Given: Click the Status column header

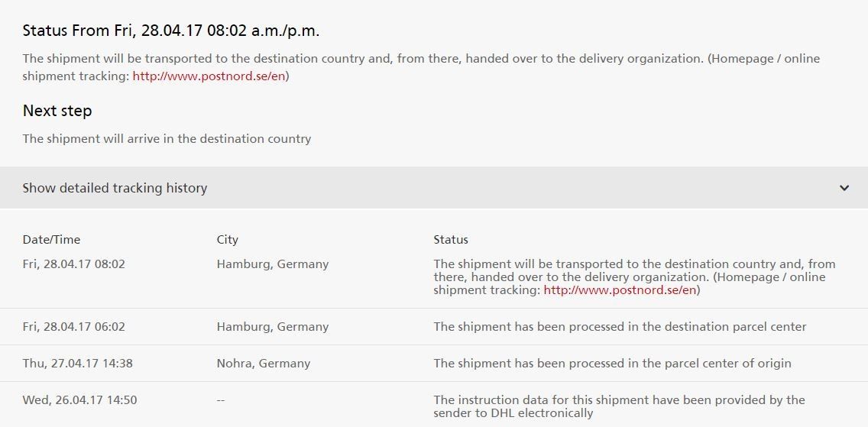Looking at the screenshot, I should [451, 240].
